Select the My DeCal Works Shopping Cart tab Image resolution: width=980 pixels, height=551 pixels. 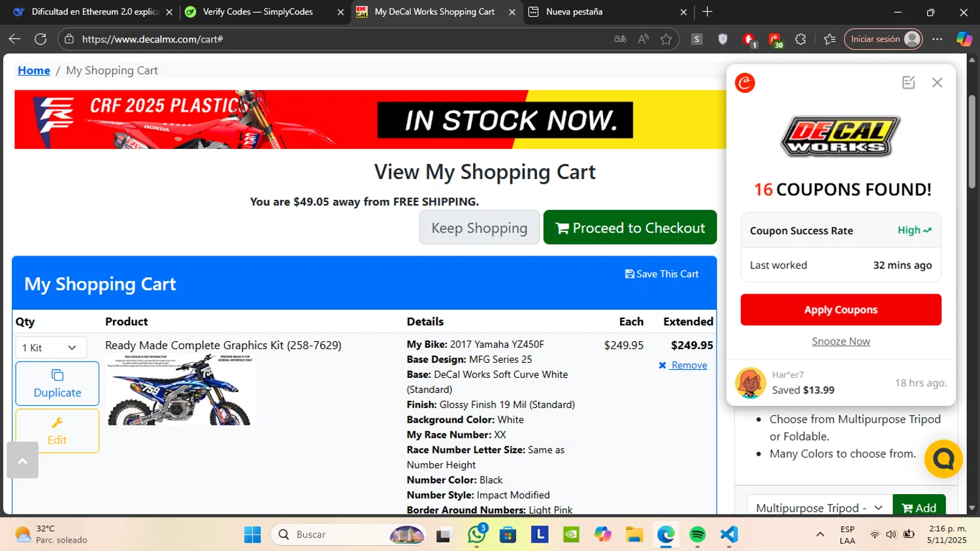[434, 12]
